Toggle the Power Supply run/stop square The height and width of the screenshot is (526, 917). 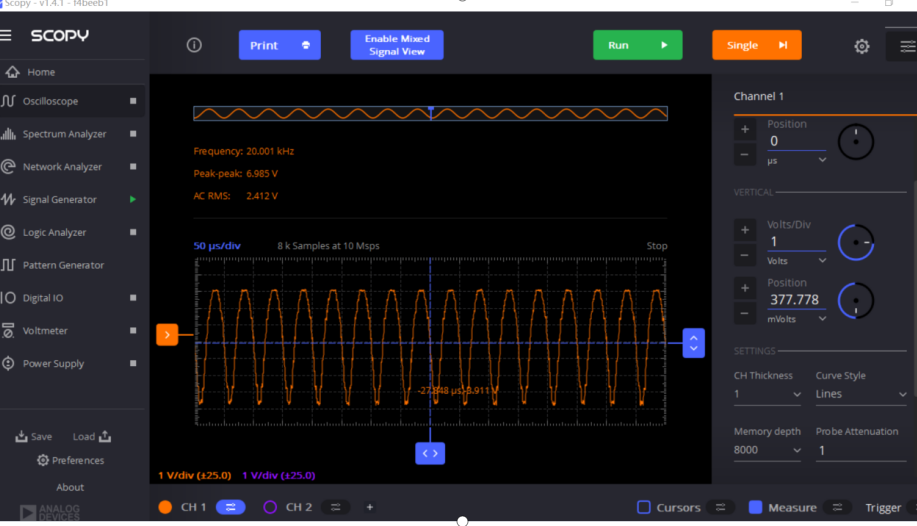pyautogui.click(x=133, y=363)
